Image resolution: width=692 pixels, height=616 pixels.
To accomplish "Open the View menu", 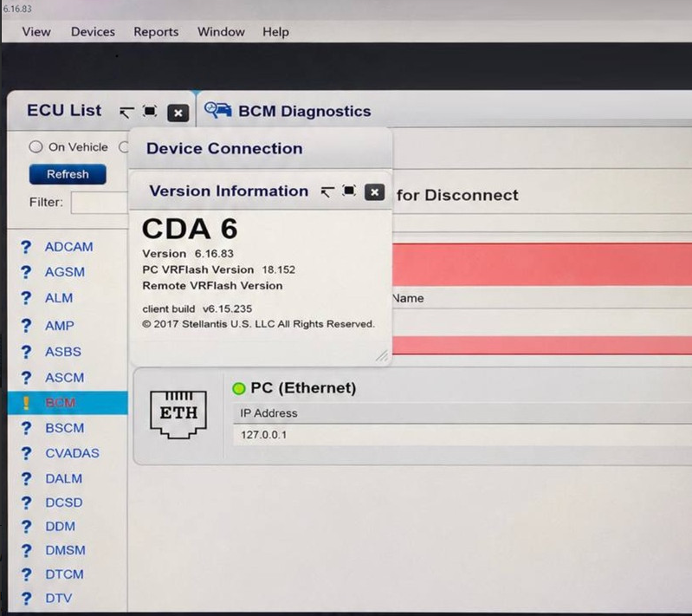I will click(36, 32).
